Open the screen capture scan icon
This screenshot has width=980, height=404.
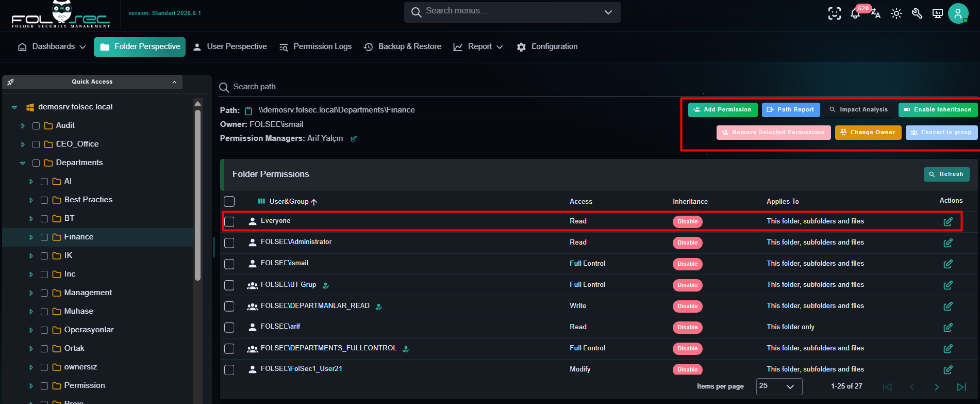pos(834,13)
